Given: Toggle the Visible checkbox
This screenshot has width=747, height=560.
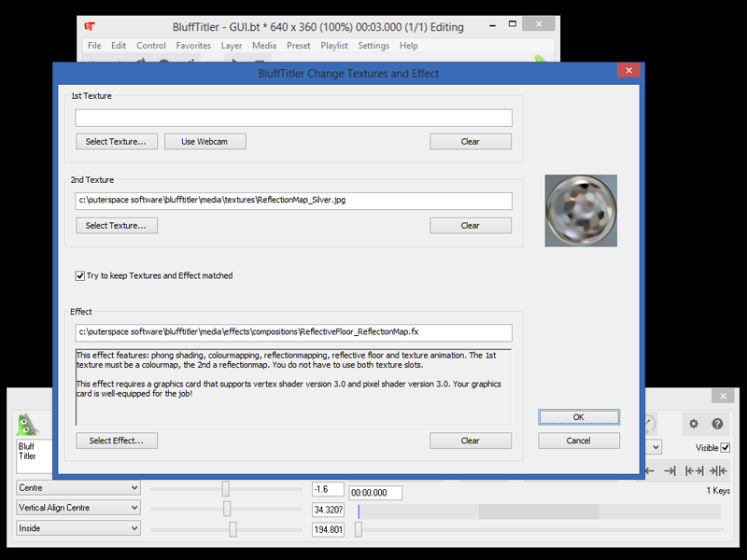Looking at the screenshot, I should point(726,448).
